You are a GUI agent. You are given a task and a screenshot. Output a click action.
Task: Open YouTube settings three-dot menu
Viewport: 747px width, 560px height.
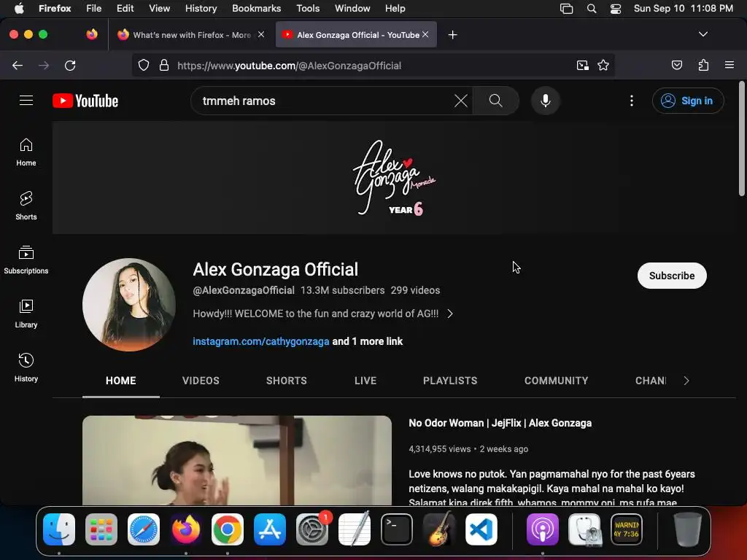[x=632, y=101]
